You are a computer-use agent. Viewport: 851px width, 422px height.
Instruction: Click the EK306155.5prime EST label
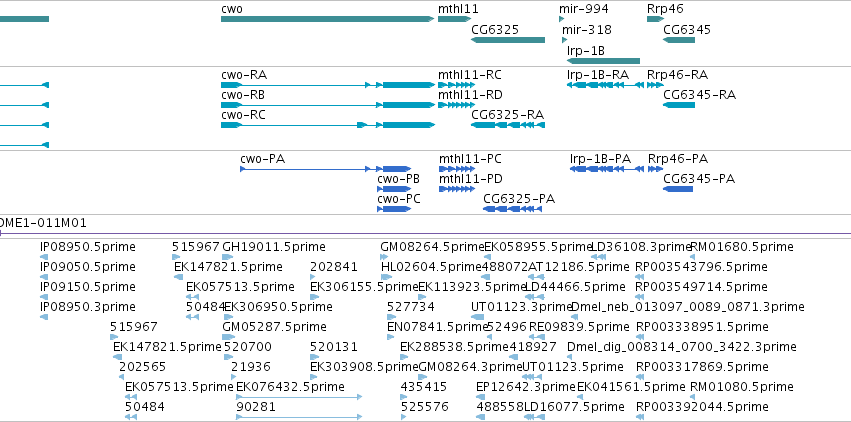[x=364, y=286]
